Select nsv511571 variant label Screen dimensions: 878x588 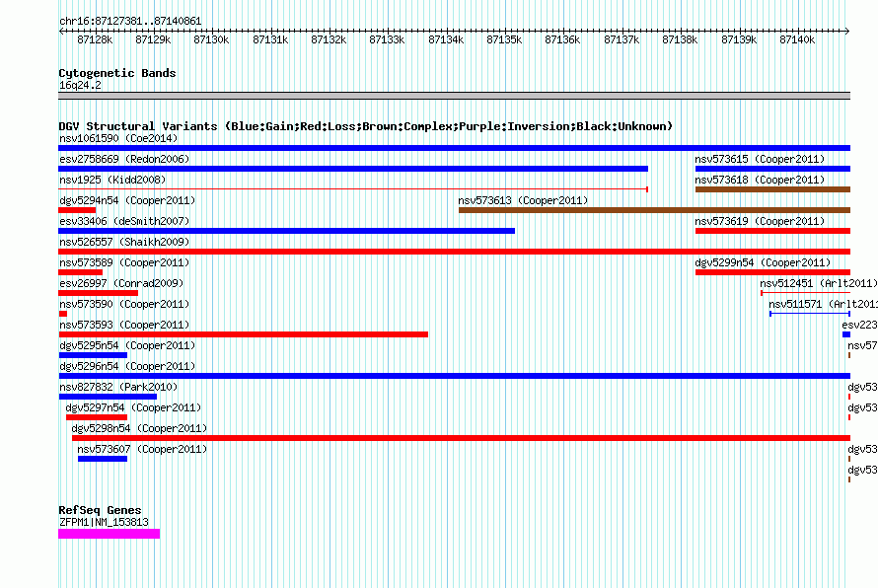pos(823,304)
